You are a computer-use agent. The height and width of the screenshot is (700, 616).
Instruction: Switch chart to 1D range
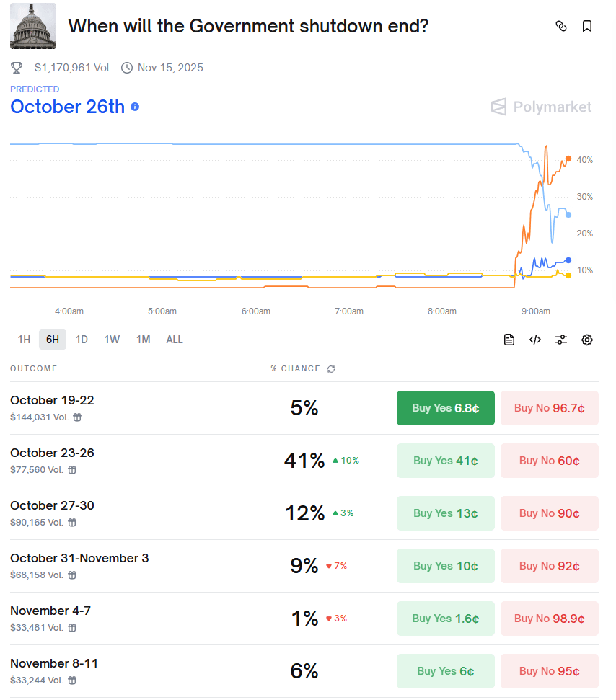tap(82, 340)
